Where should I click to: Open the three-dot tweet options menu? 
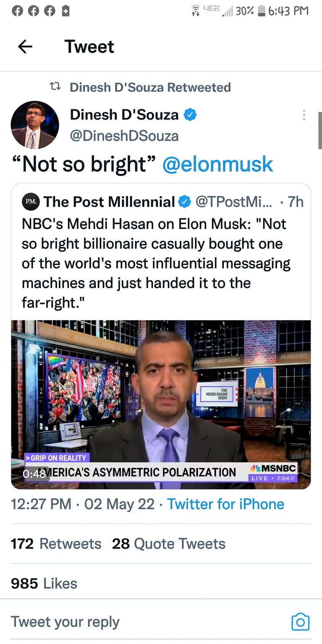coord(304,115)
